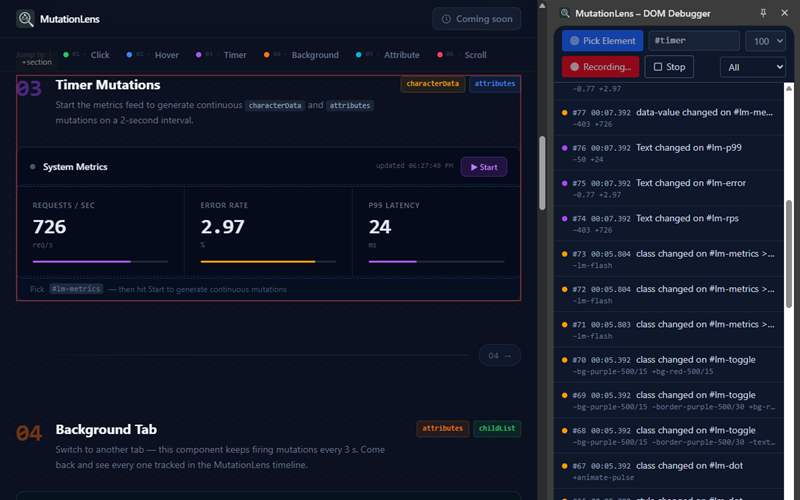Click the P99 Latency progress bar

[436, 262]
